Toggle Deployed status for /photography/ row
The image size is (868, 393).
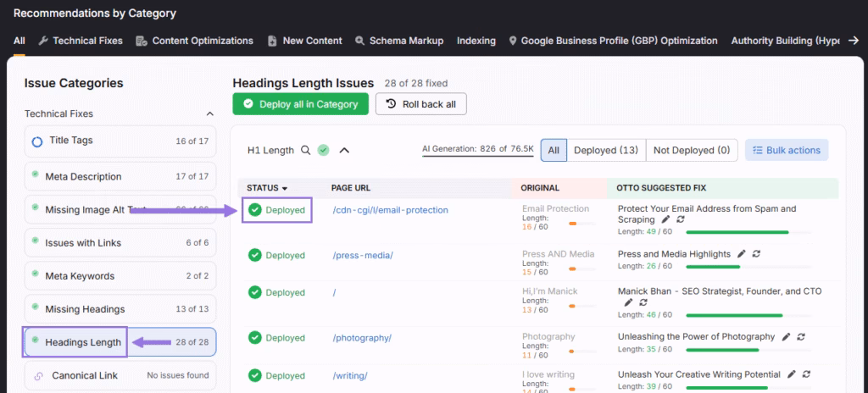[x=254, y=338]
